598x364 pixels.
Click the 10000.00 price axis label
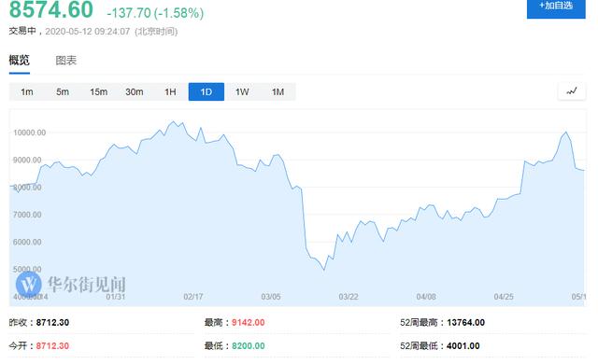pos(29,133)
